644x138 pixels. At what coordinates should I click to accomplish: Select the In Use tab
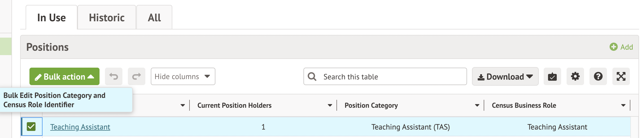52,18
